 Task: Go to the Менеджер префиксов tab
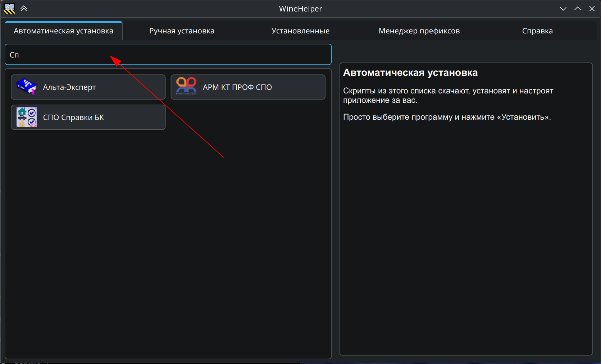pyautogui.click(x=419, y=31)
